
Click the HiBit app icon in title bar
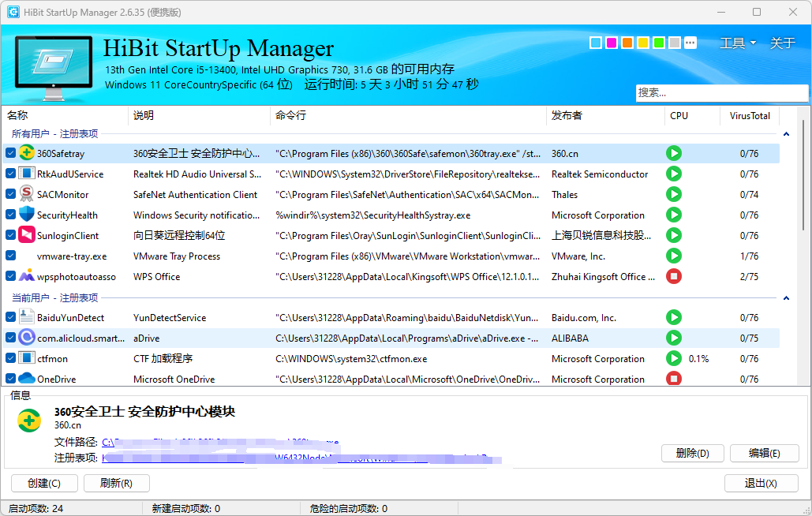tap(13, 12)
